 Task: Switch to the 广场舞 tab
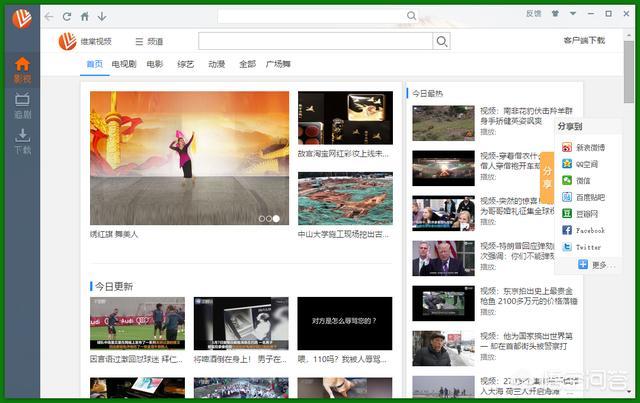coord(278,64)
